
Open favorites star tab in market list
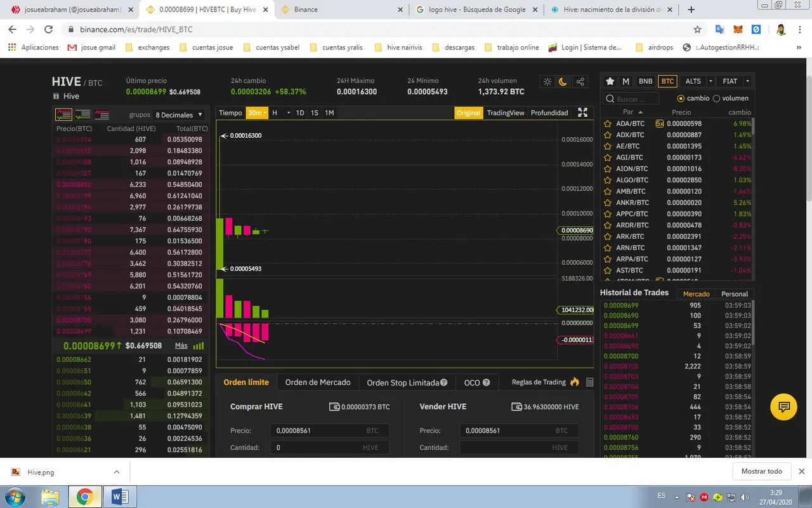610,81
